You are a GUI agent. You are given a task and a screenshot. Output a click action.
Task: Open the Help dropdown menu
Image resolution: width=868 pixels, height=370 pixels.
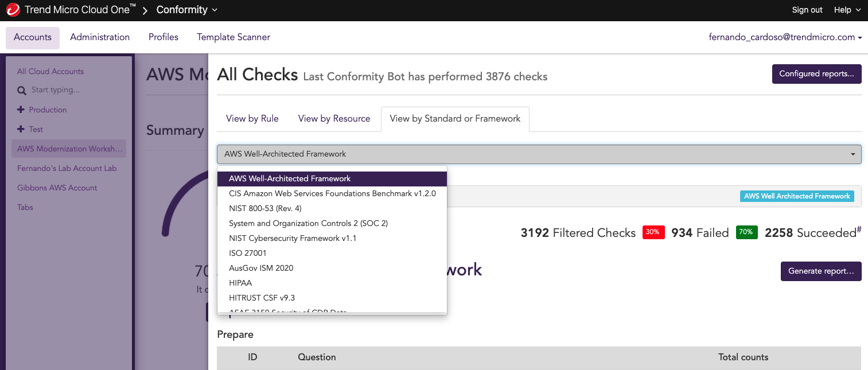pos(847,10)
